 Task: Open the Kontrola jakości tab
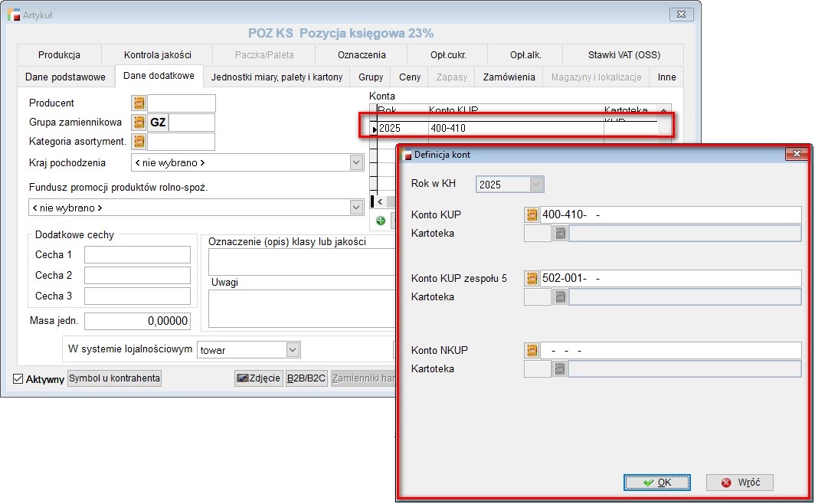(x=157, y=55)
